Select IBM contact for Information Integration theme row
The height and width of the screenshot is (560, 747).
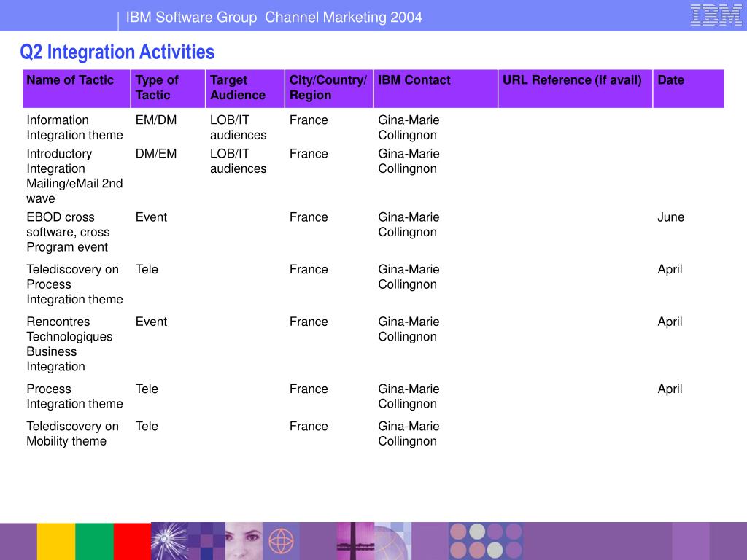(409, 128)
